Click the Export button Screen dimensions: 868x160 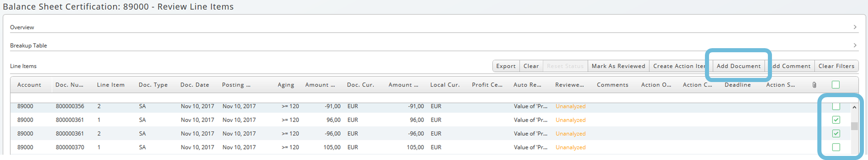(x=506, y=66)
